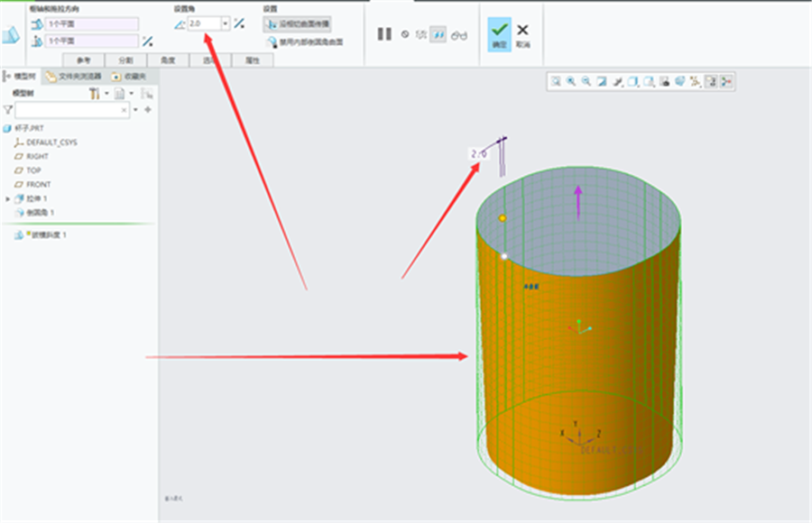812x523 pixels.
Task: Open the 角度 (Angles) tab
Action: (x=168, y=60)
